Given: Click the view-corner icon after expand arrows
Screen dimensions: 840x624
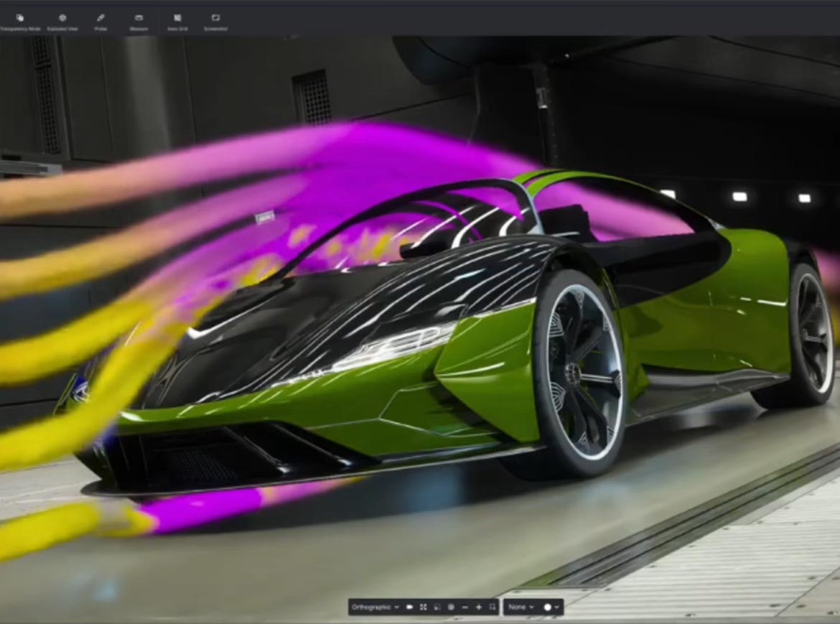Looking at the screenshot, I should point(437,607).
